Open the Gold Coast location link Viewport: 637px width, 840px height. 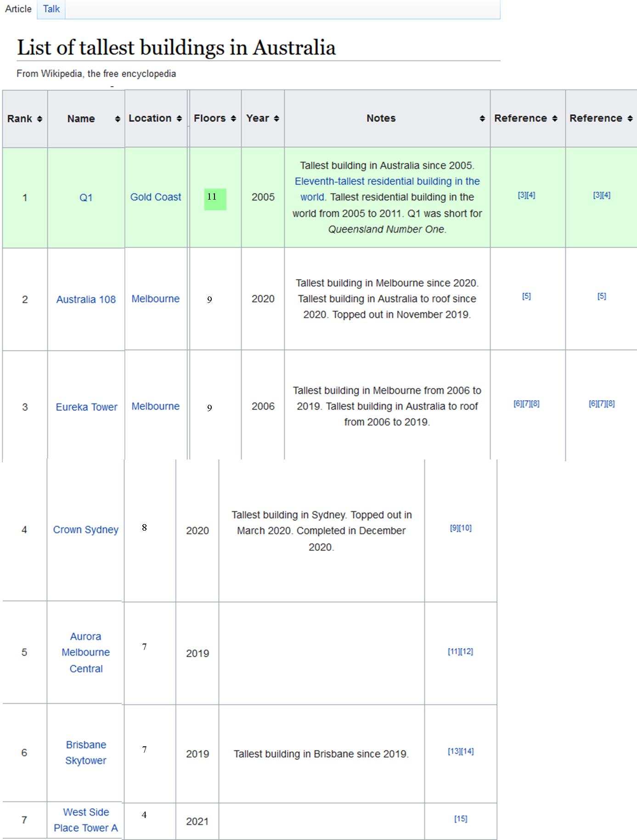[156, 197]
